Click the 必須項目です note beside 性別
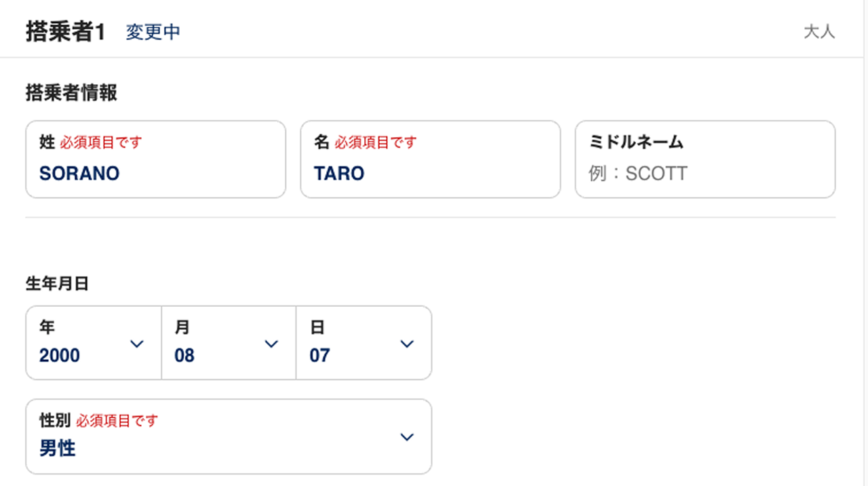 [x=117, y=421]
